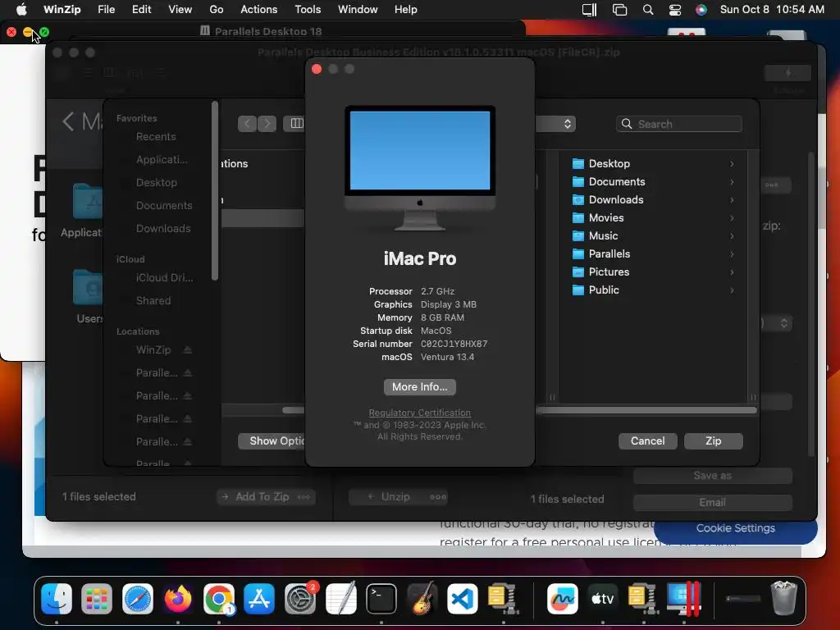Expand the Documents folder row chevron
Image resolution: width=840 pixels, height=630 pixels.
[732, 182]
